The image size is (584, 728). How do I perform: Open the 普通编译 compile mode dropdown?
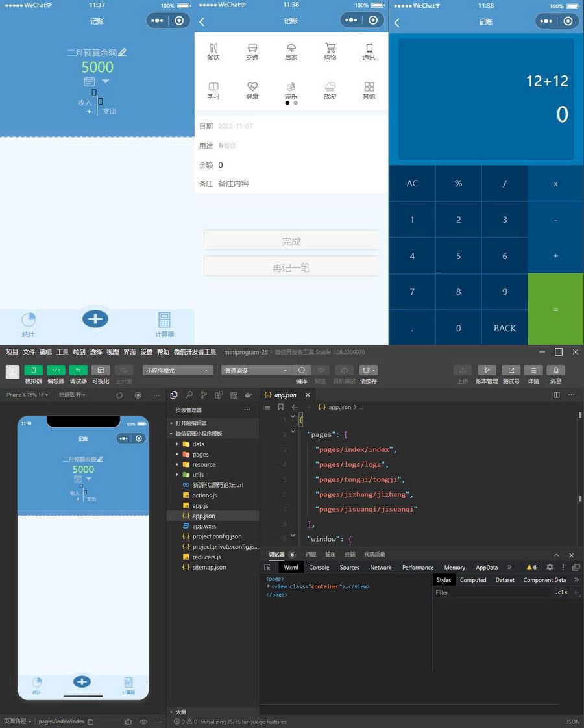point(256,370)
